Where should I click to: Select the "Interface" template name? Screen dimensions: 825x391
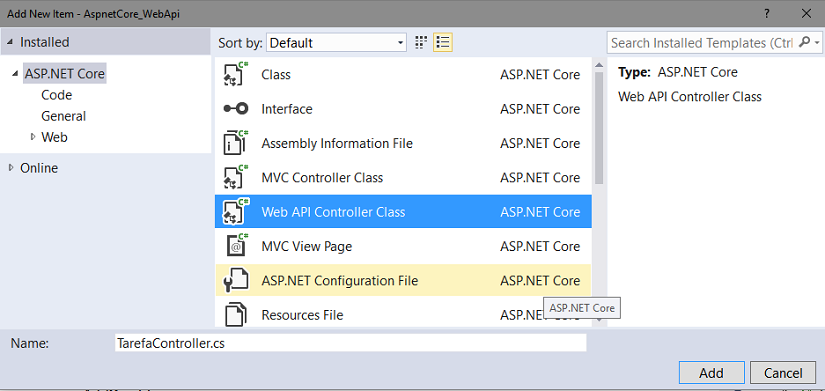click(287, 109)
